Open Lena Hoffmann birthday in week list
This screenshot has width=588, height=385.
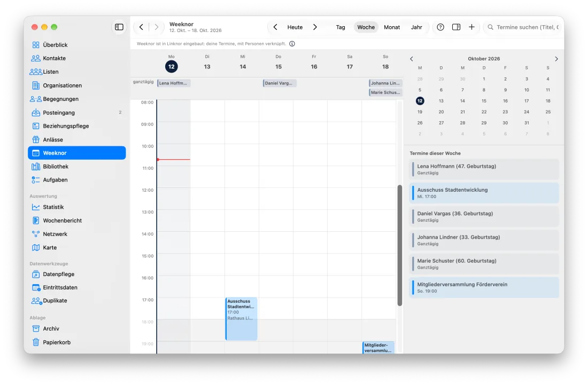click(484, 169)
